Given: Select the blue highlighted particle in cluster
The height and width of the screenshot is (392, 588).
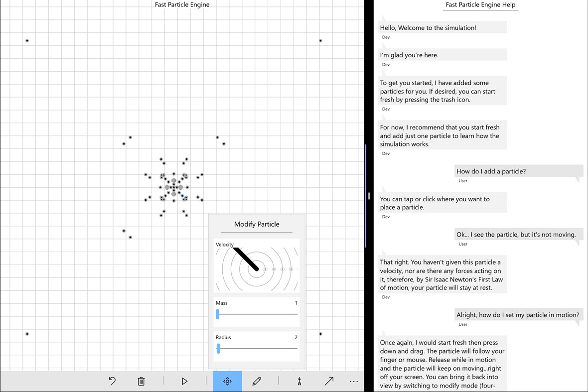Looking at the screenshot, I should pos(182,196).
